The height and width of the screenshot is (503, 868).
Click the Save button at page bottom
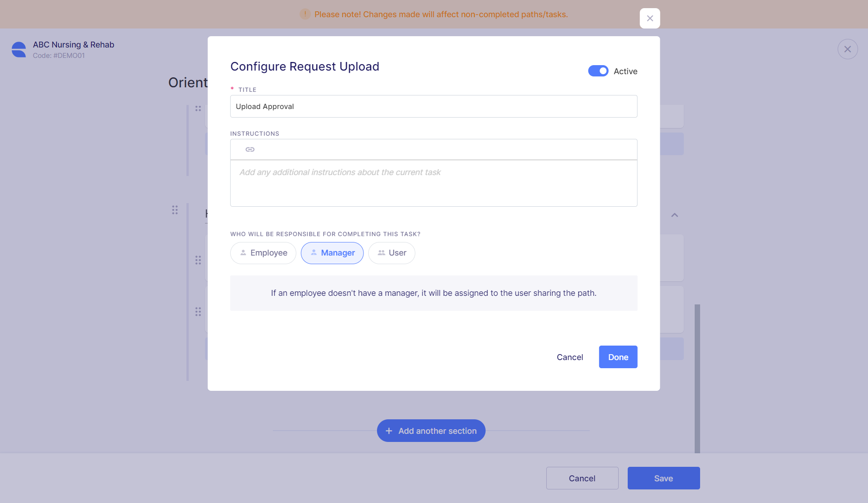tap(663, 478)
